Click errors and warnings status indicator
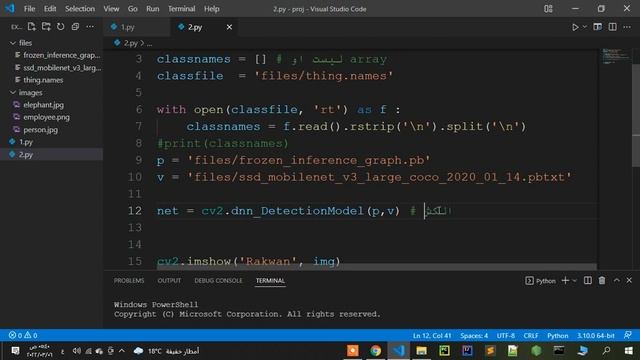640x360 pixels. [23, 336]
